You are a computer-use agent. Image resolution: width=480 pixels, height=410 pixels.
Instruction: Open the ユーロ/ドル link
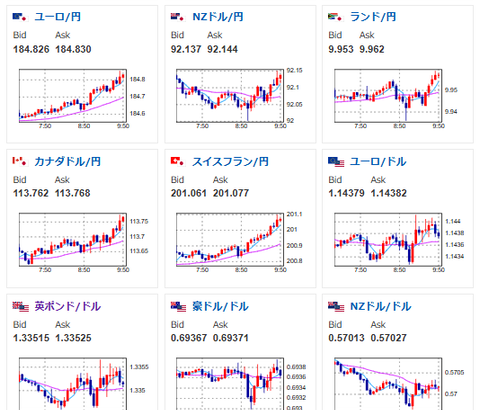pyautogui.click(x=378, y=162)
